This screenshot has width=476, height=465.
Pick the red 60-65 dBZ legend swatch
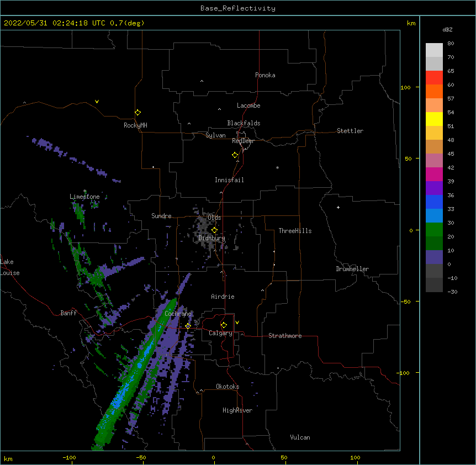pyautogui.click(x=434, y=77)
